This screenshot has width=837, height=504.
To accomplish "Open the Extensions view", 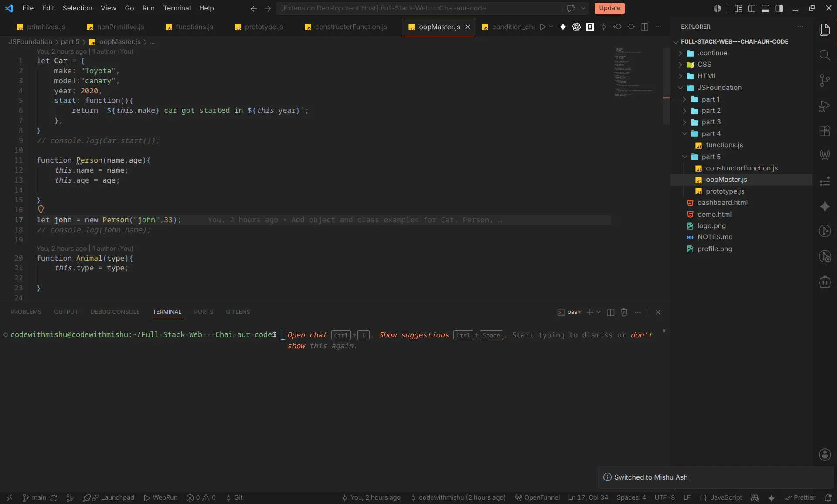I will click(824, 131).
